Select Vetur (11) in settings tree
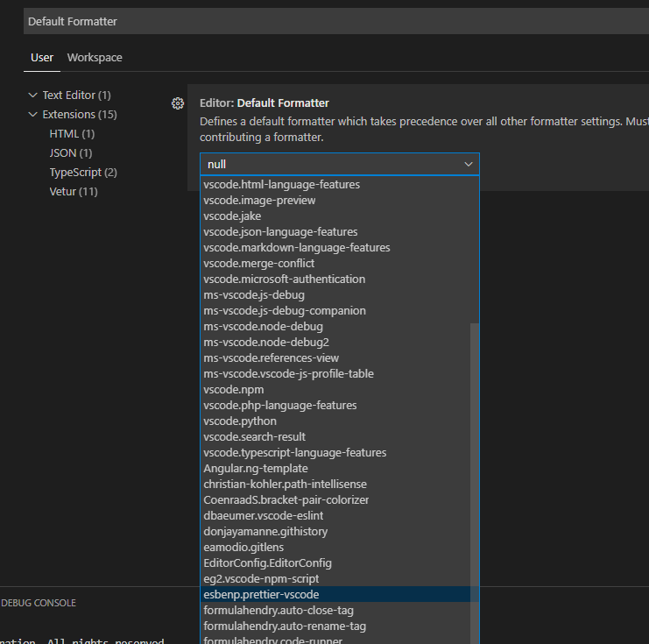Screen dimensions: 649x644 pos(74,191)
